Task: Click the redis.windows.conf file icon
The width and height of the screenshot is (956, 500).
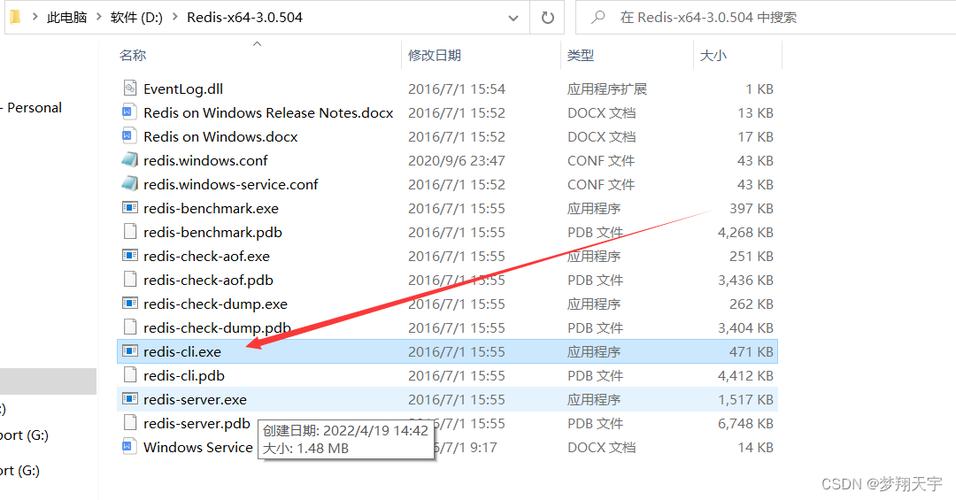Action: coord(129,160)
